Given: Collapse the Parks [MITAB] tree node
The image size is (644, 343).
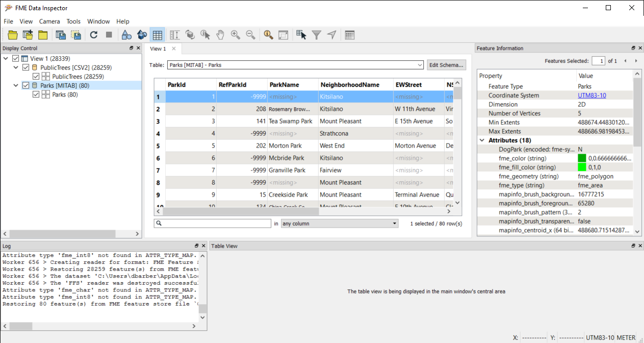Looking at the screenshot, I should point(15,85).
